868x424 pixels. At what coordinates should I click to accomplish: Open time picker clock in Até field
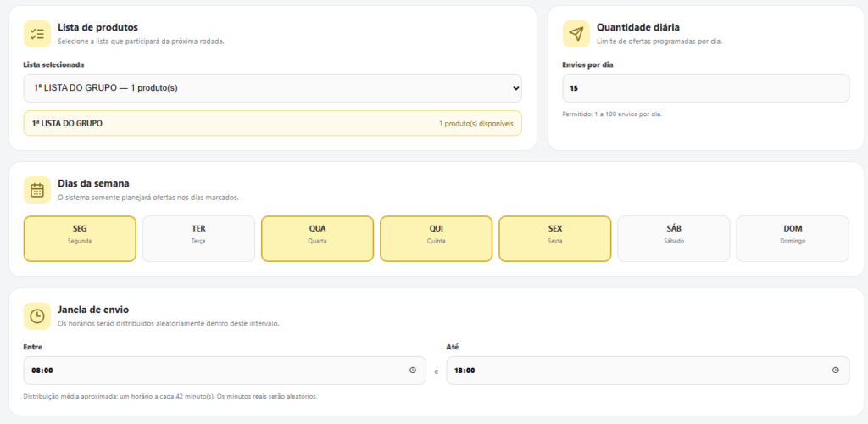click(835, 371)
